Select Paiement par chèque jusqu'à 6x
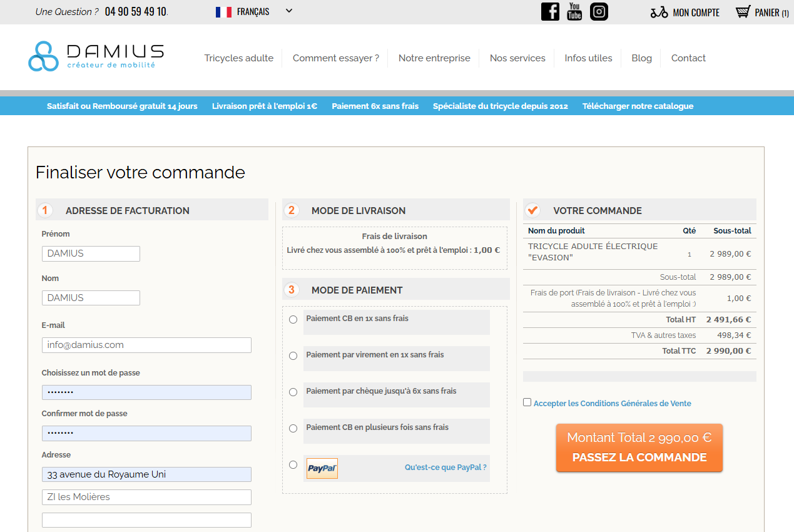The image size is (794, 532). click(293, 392)
